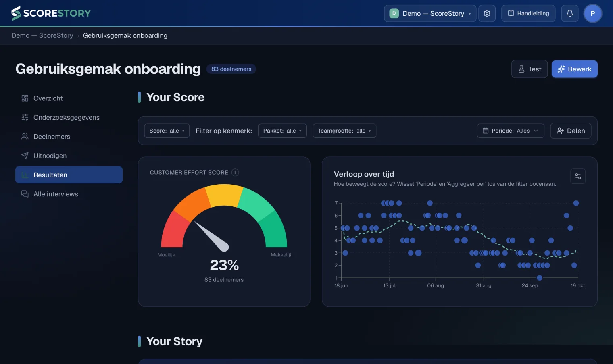Switch the Demo — ScoreStory workspace selector
This screenshot has height=364, width=613.
click(430, 13)
